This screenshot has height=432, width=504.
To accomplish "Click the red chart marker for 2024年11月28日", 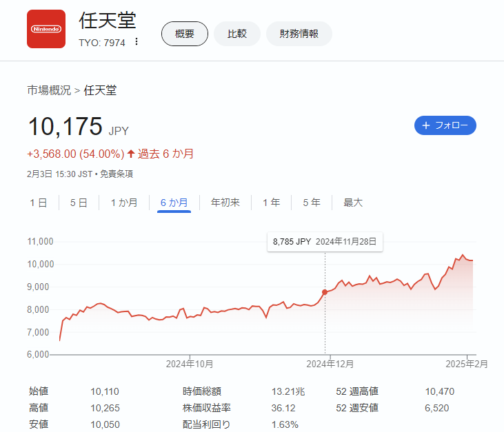I will (x=325, y=292).
